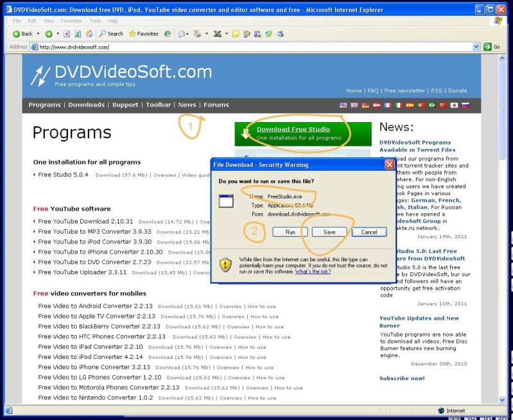Open the Print dropdown arrow
513x420 pixels.
(x=207, y=34)
